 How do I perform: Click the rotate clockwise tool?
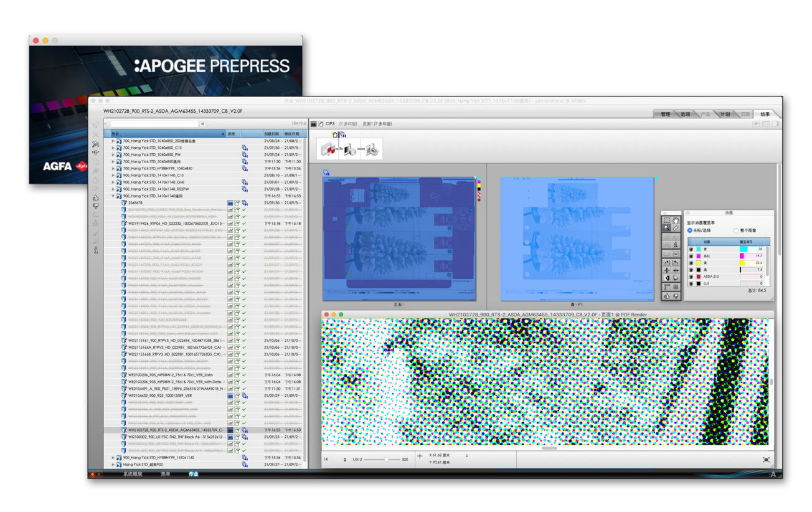(x=666, y=262)
